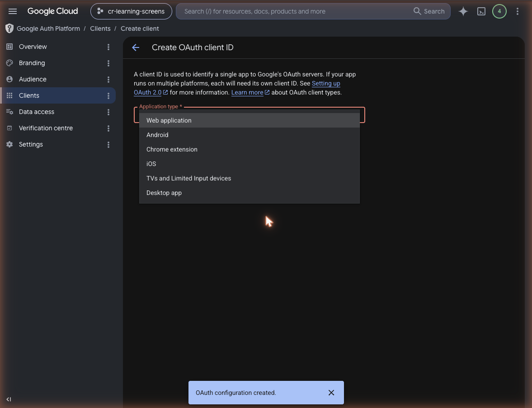This screenshot has height=408, width=532.
Task: Open Verification centre section
Action: 46,128
